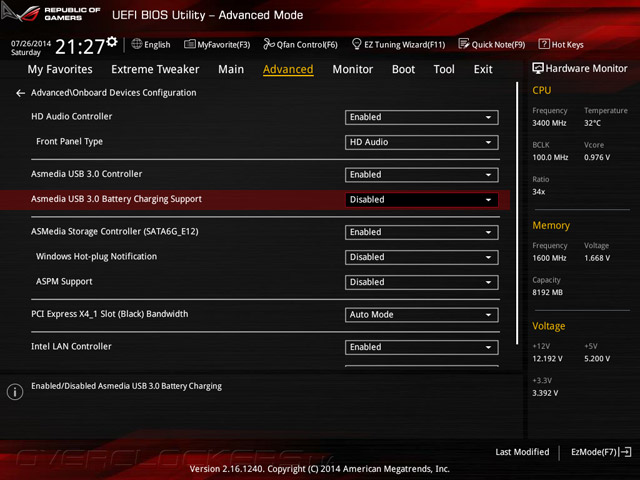Expand Asmedia USB 3.0 Controller dropdown
Image resolution: width=640 pixels, height=480 pixels.
[x=422, y=175]
